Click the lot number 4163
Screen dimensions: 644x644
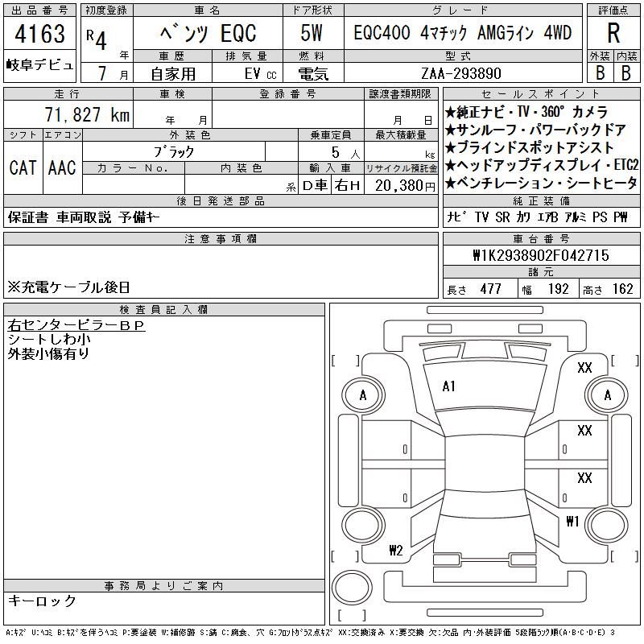pos(39,33)
